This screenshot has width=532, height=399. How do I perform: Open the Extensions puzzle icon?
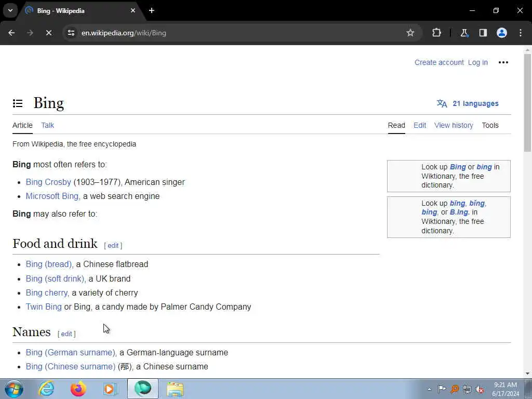[436, 33]
